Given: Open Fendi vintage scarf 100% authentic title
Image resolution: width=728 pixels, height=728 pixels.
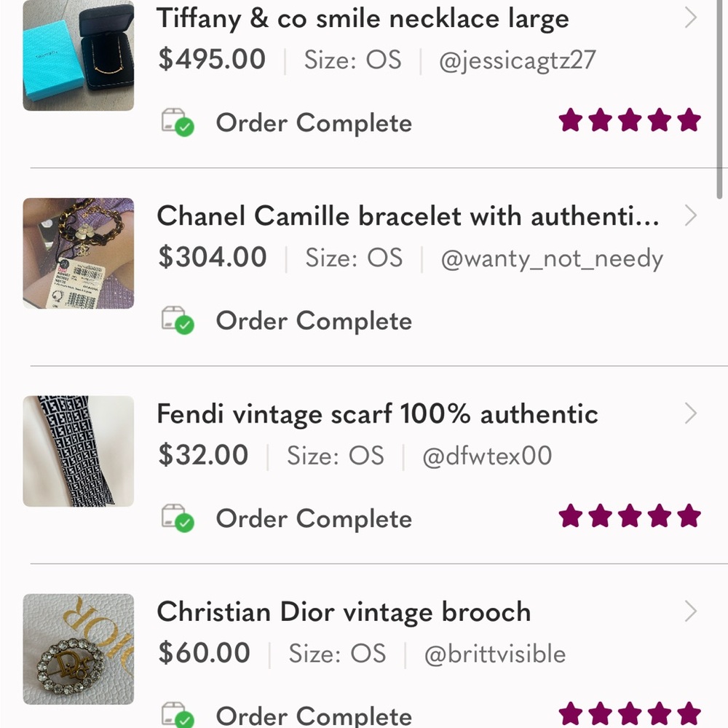Looking at the screenshot, I should point(377,414).
